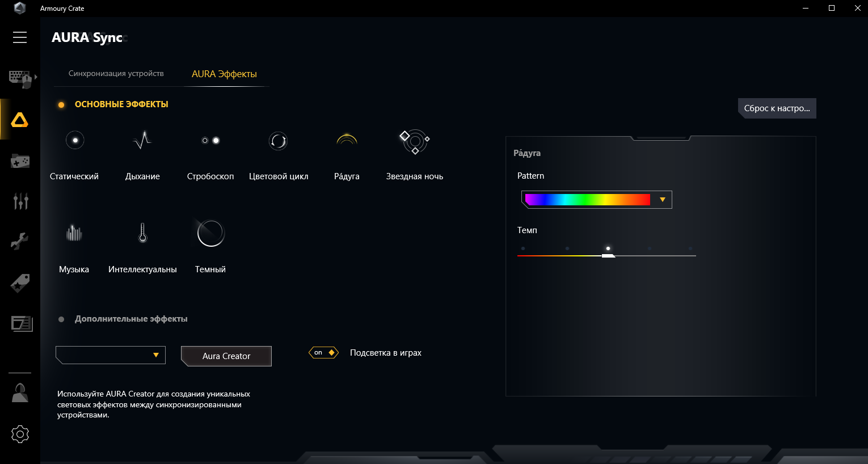Open the News sidebar icon
The image size is (868, 464).
pos(22,323)
